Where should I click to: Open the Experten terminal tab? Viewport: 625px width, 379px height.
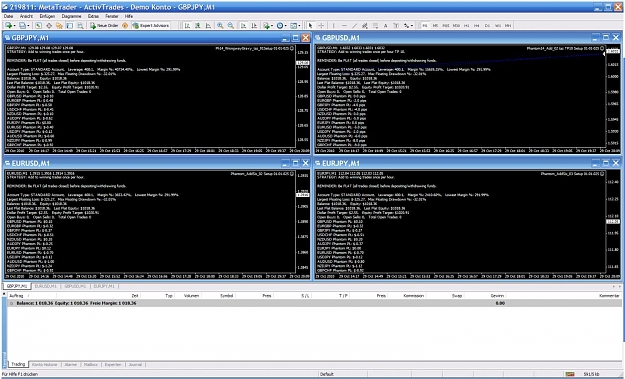click(x=113, y=365)
